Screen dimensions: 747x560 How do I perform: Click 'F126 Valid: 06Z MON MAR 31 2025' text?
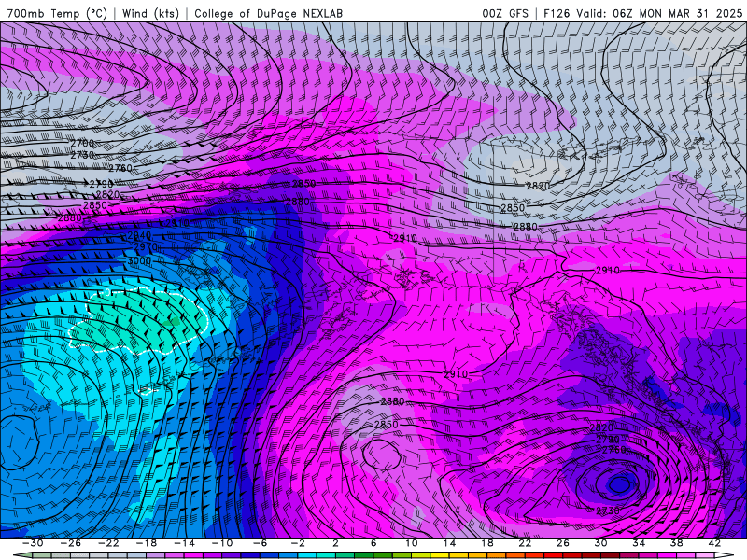pyautogui.click(x=642, y=13)
